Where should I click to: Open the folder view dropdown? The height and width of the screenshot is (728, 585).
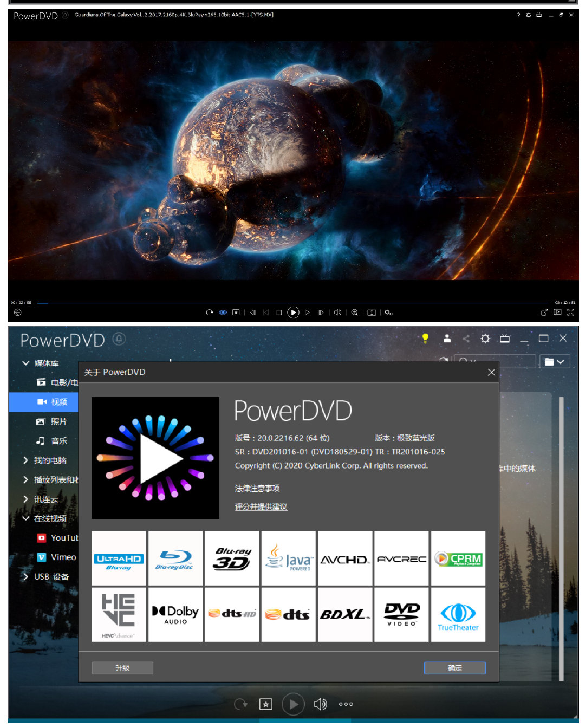pyautogui.click(x=555, y=361)
